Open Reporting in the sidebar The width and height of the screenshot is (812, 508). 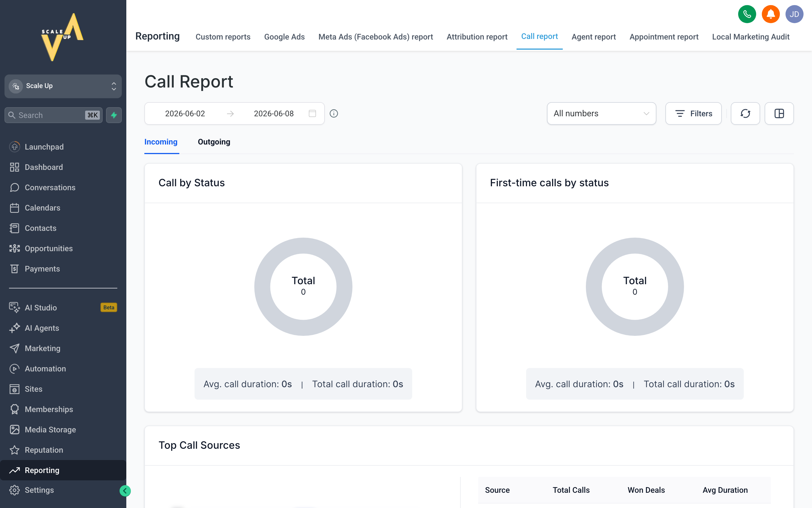point(63,470)
